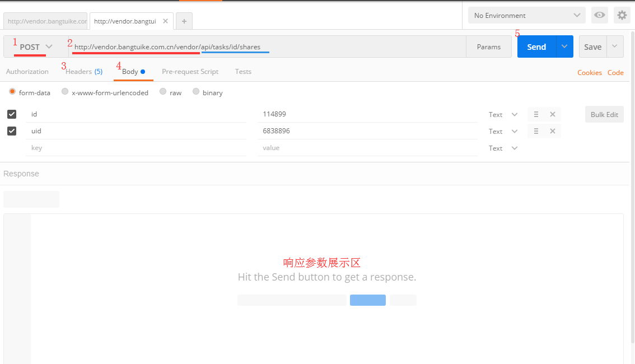Viewport: 635px width, 364px height.
Task: Open the Tests tab
Action: [x=243, y=72]
